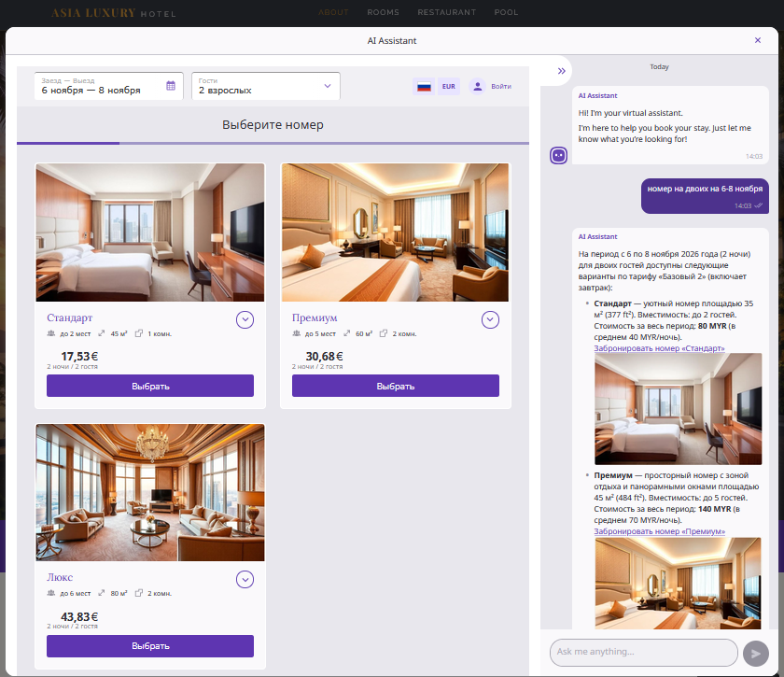This screenshot has width=784, height=677.
Task: Click the 17,53 € price
Action: (x=79, y=357)
